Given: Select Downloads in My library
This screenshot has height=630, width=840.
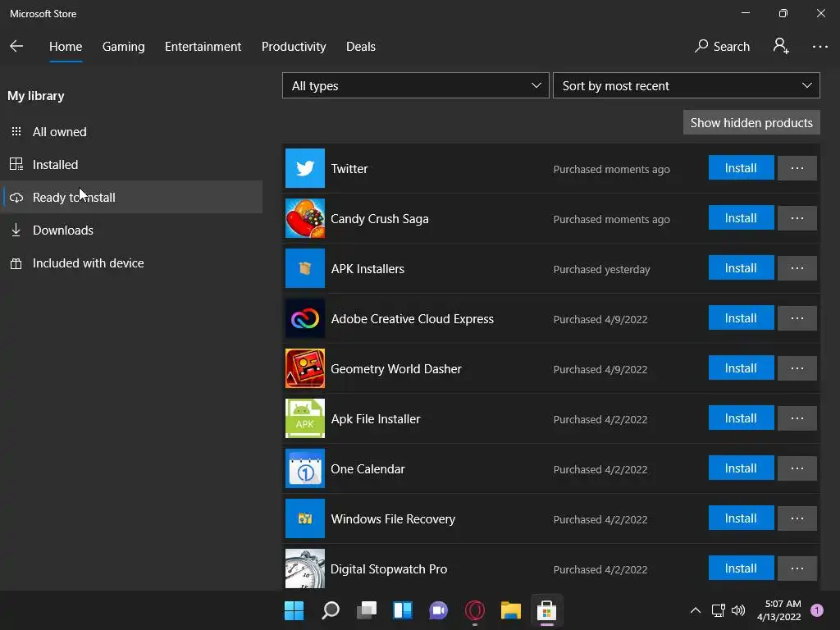Looking at the screenshot, I should pos(131,231).
